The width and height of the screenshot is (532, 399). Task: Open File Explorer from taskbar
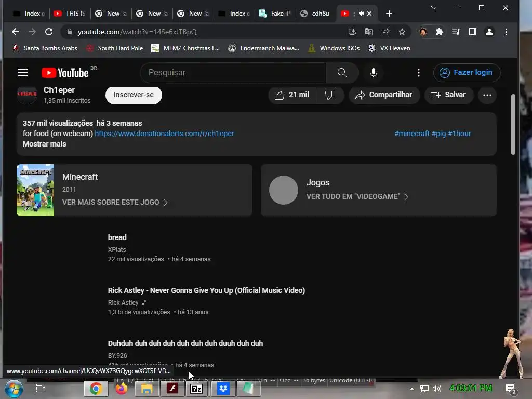point(147,389)
